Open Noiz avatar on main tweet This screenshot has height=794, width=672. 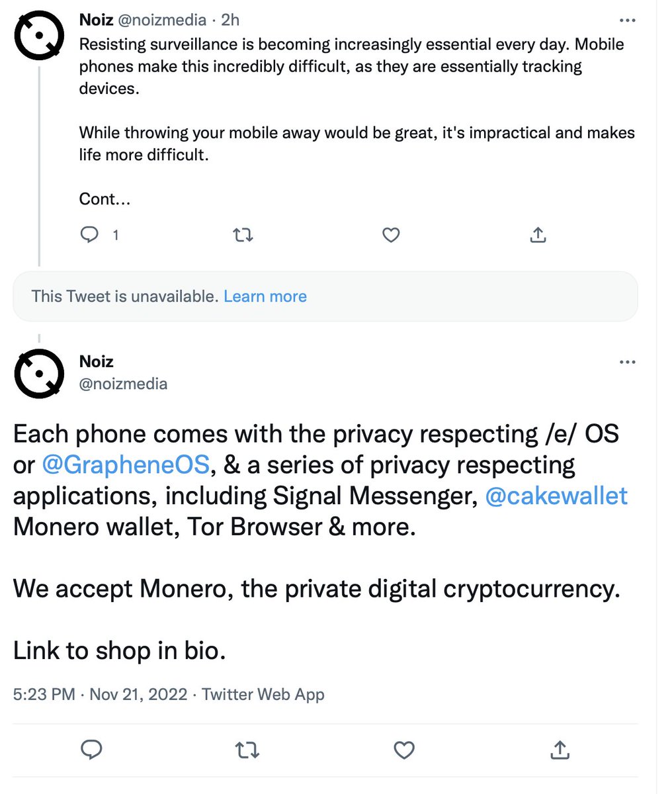coord(39,374)
